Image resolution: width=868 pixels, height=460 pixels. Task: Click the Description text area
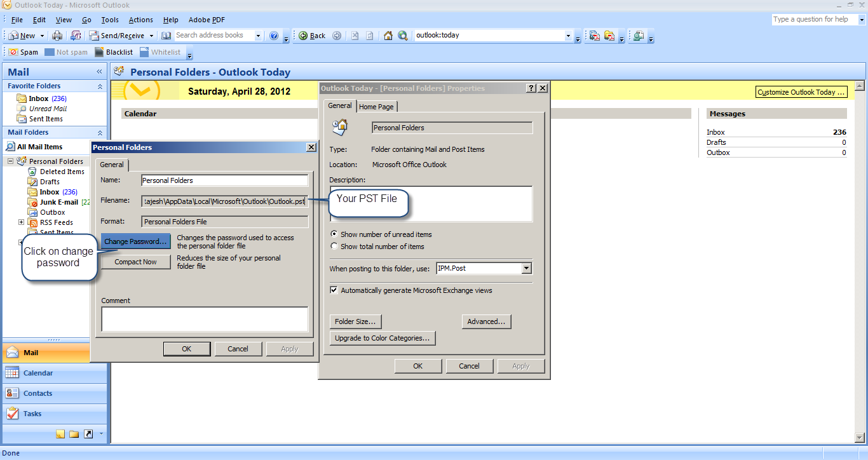coord(431,204)
